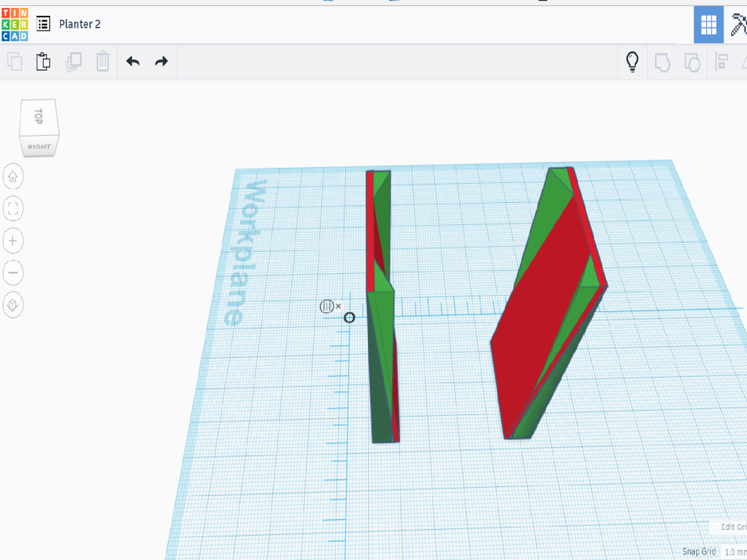Click the Fit all in view button
Viewport: 747px width, 560px height.
point(13,208)
